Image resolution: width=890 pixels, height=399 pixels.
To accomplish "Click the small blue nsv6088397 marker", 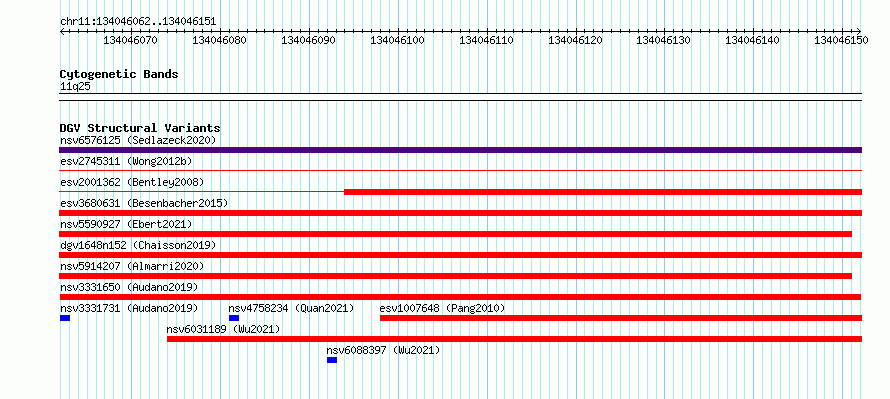I will pyautogui.click(x=332, y=360).
